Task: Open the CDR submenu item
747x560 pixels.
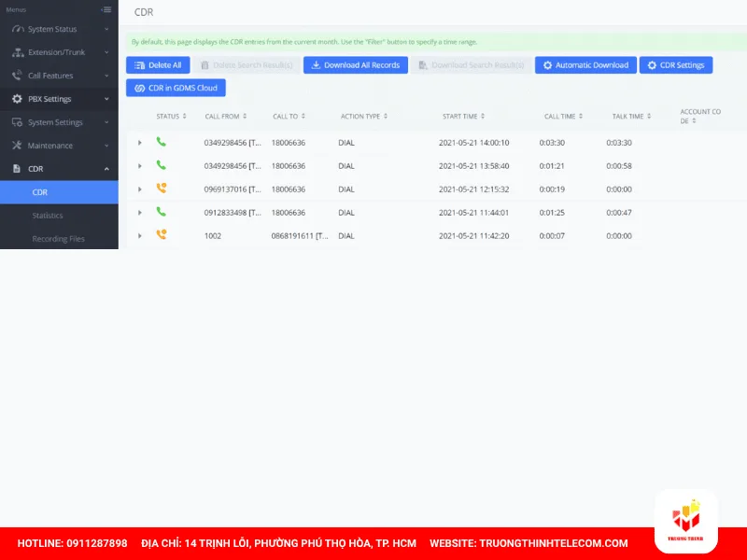Action: [x=59, y=192]
